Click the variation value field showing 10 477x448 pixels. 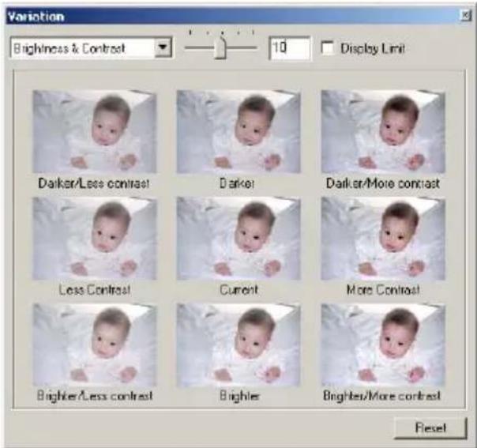pos(290,47)
